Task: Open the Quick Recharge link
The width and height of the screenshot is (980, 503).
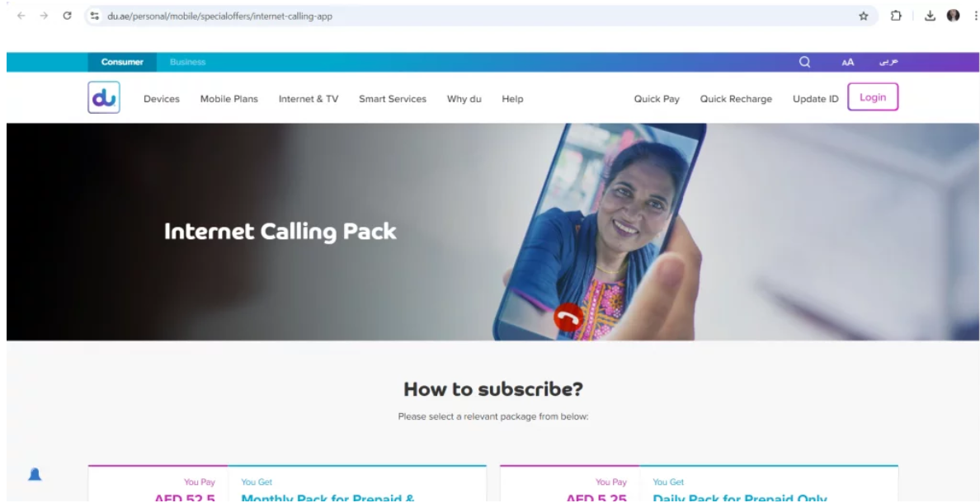Action: pyautogui.click(x=736, y=99)
